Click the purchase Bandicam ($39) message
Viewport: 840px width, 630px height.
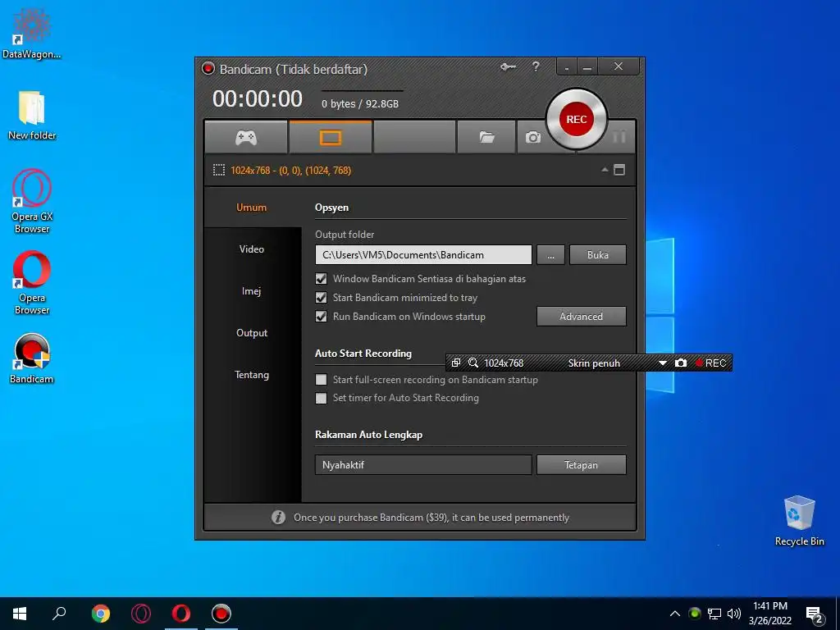431,518
